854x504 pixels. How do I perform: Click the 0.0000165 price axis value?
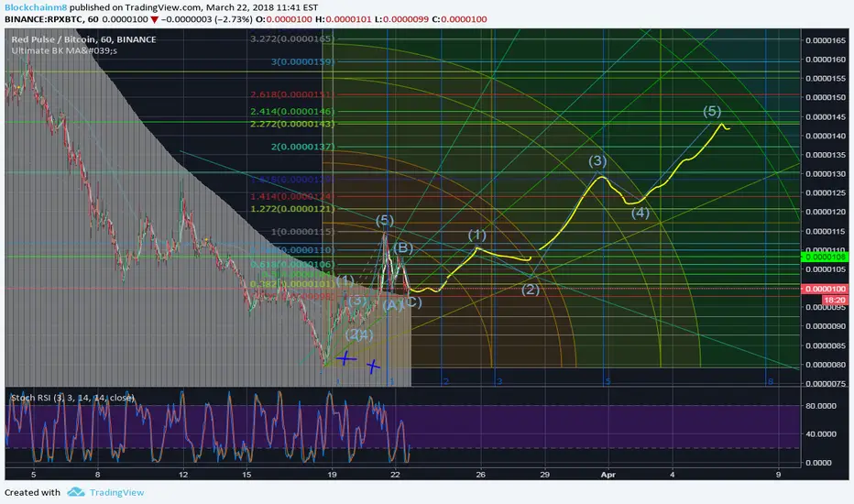tap(826, 40)
